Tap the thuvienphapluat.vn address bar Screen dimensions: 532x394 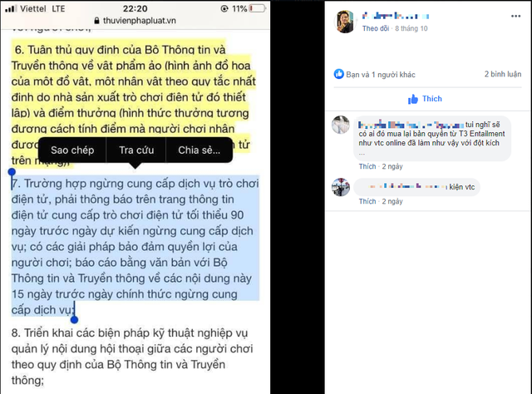pos(135,21)
